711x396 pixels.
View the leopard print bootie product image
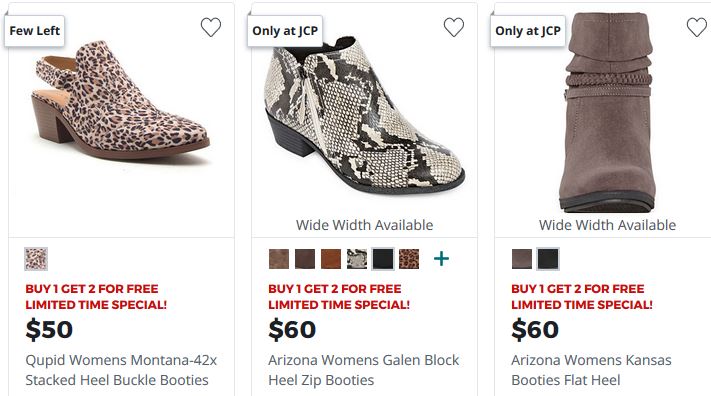tap(121, 102)
